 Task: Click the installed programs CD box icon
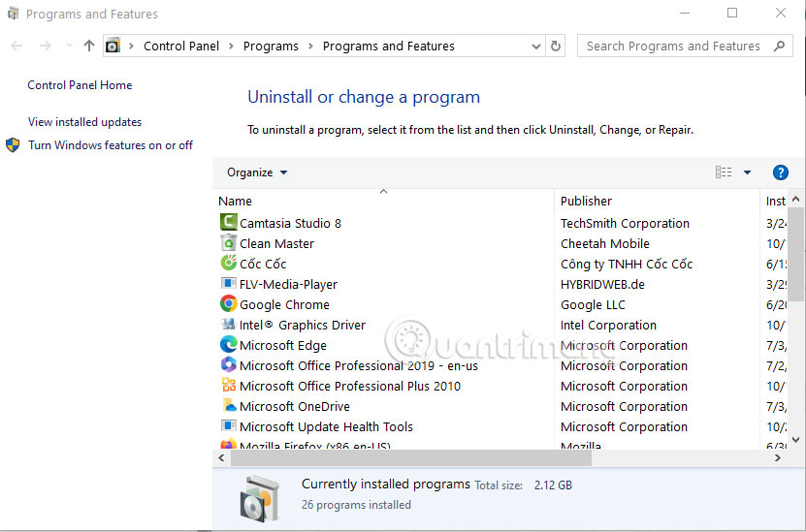[x=260, y=498]
